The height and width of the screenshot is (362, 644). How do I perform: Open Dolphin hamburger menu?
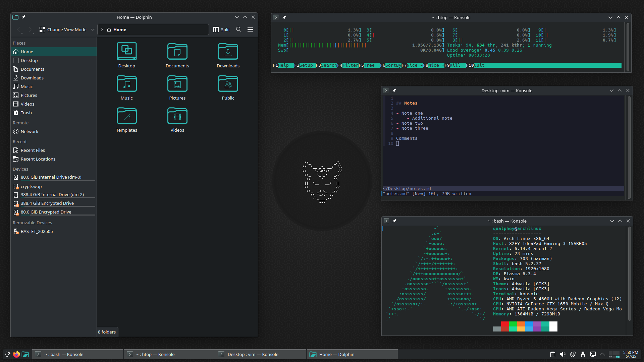click(250, 29)
